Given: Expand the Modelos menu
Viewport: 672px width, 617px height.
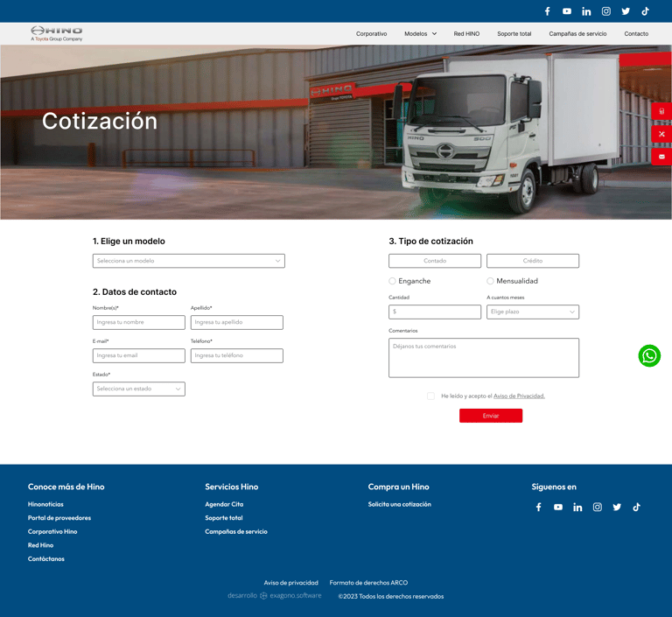Looking at the screenshot, I should point(420,34).
